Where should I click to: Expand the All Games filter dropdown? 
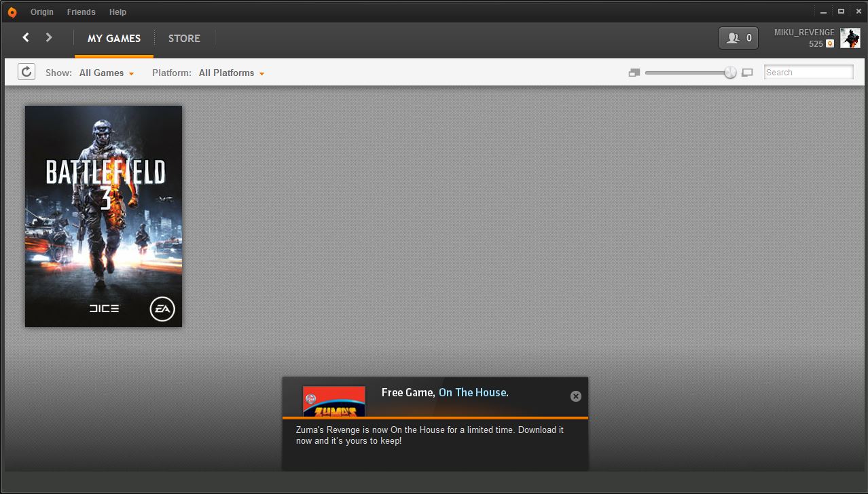[107, 73]
